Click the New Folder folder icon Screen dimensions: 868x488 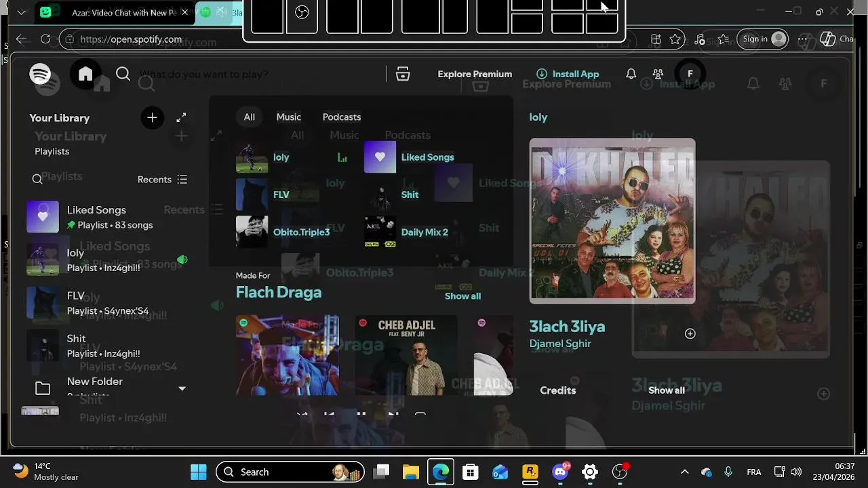click(x=43, y=388)
